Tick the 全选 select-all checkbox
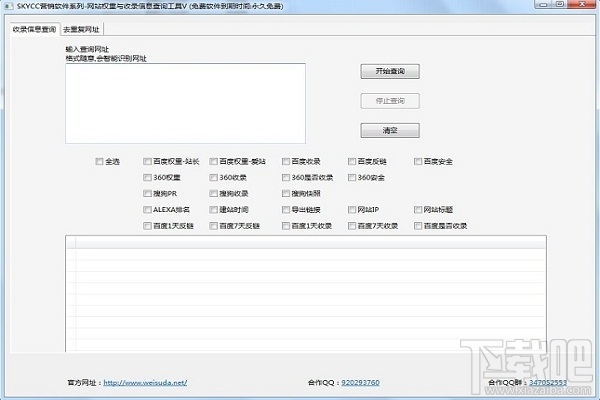600x400 pixels. [x=99, y=162]
